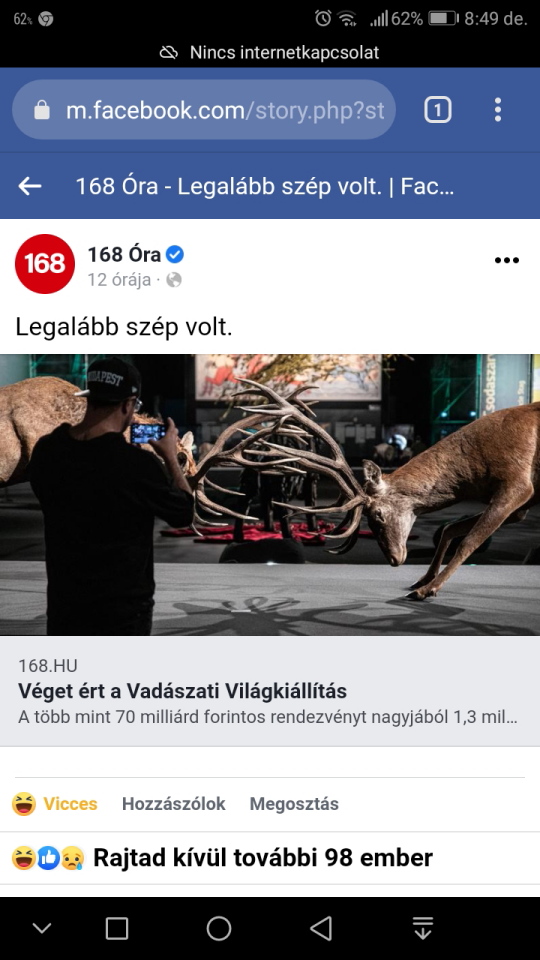The height and width of the screenshot is (960, 540).
Task: Tap Megosztás to share the post
Action: [x=294, y=804]
